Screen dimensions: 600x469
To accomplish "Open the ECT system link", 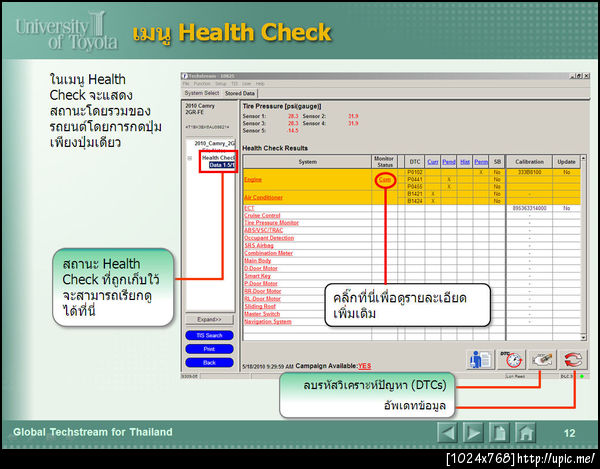I will pyautogui.click(x=249, y=208).
